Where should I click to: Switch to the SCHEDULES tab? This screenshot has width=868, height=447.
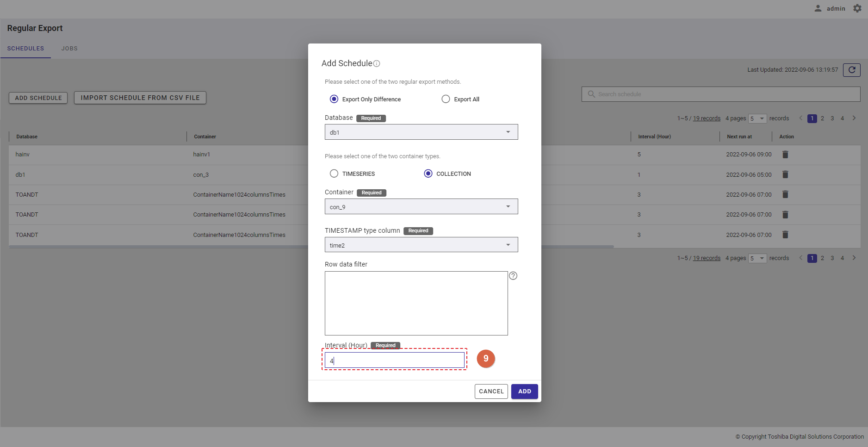point(25,49)
